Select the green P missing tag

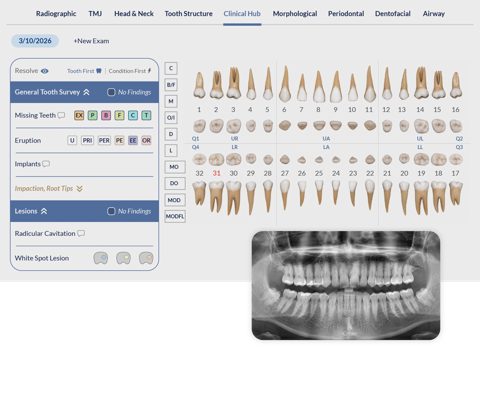tap(92, 116)
